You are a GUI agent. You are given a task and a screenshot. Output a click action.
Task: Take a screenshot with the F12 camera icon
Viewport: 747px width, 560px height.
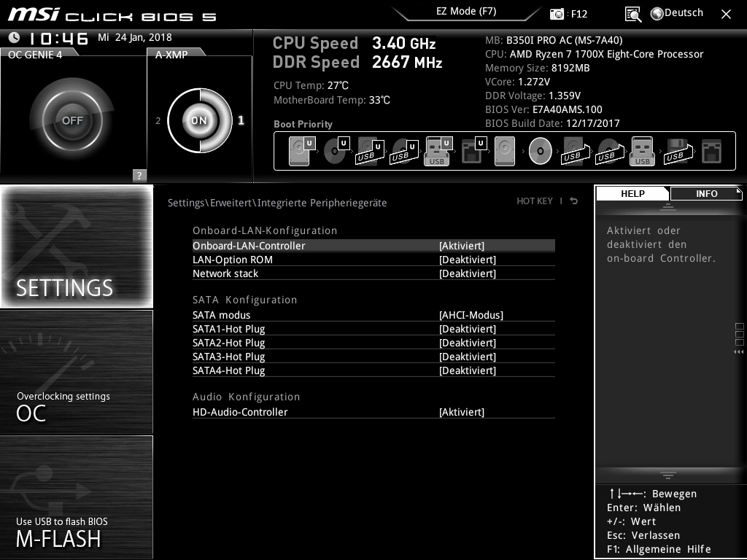(x=557, y=14)
